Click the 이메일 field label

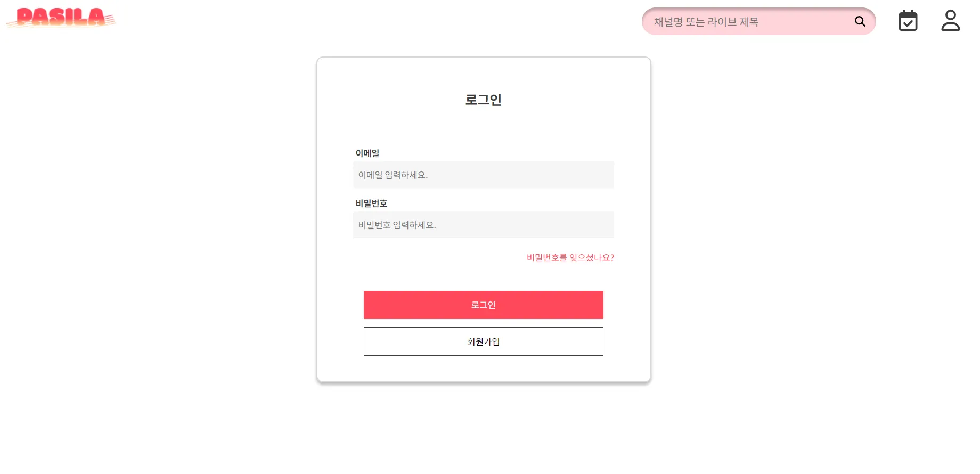pyautogui.click(x=367, y=153)
